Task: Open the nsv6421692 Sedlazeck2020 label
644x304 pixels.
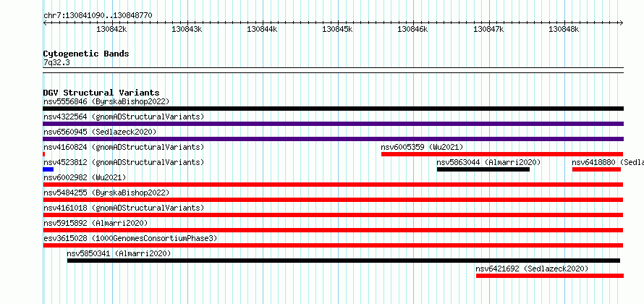Action: click(532, 269)
